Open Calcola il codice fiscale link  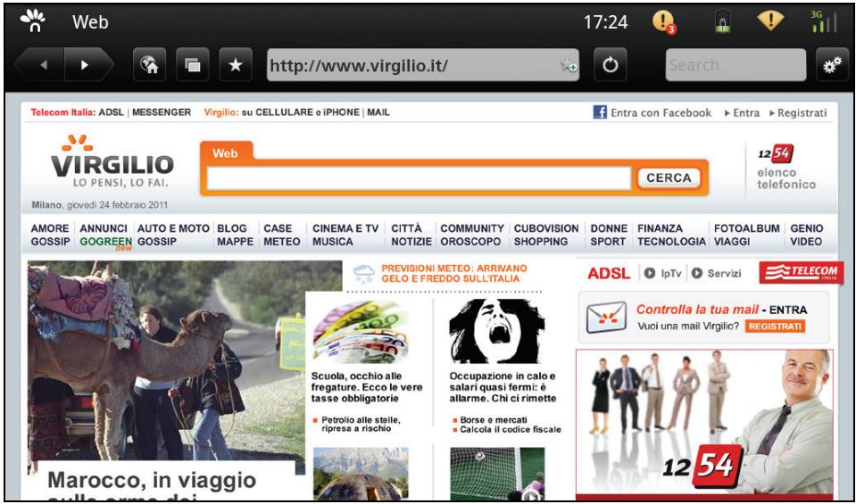(x=510, y=430)
